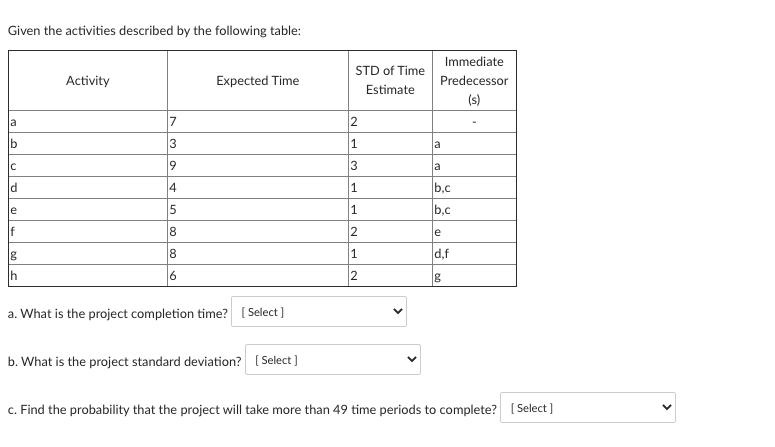The width and height of the screenshot is (775, 447).
Task: Select the activity h row label
Action: point(87,275)
